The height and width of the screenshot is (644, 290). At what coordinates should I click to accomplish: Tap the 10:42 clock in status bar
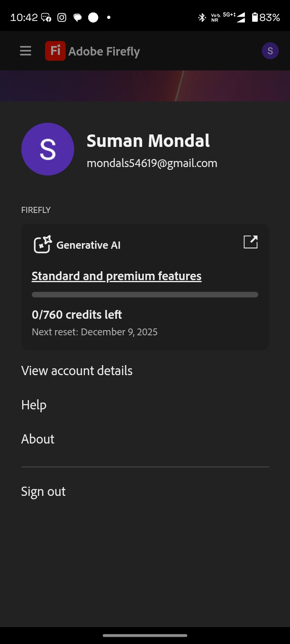pyautogui.click(x=24, y=17)
